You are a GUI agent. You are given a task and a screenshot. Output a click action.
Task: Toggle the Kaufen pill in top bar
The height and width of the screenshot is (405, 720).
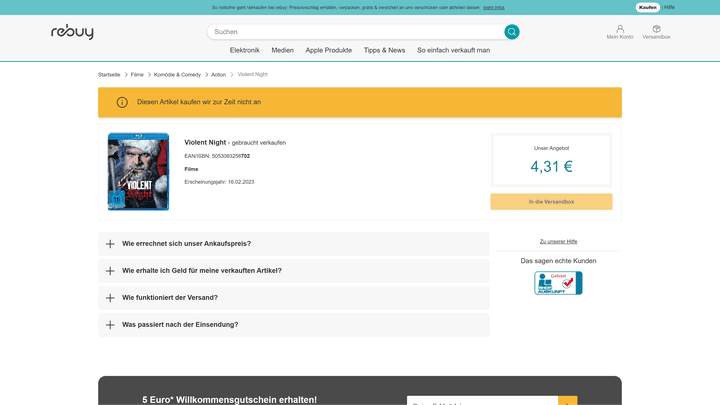pos(647,7)
